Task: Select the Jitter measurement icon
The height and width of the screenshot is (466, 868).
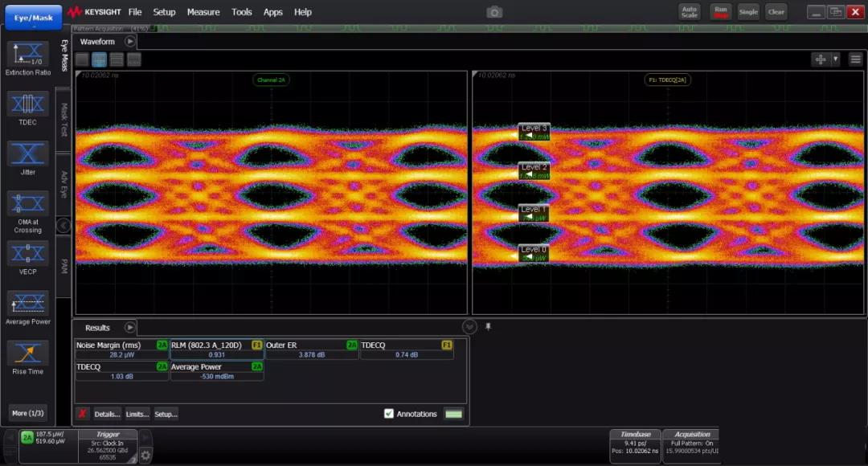Action: [x=27, y=154]
